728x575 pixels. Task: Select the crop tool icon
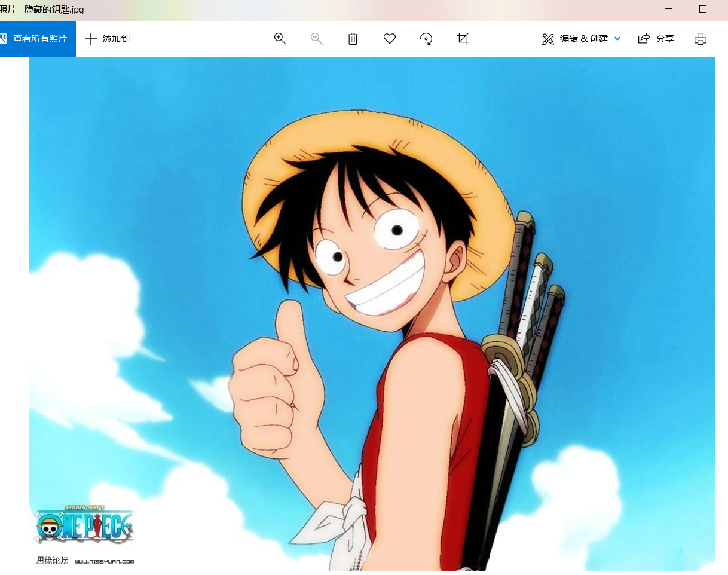coord(463,39)
